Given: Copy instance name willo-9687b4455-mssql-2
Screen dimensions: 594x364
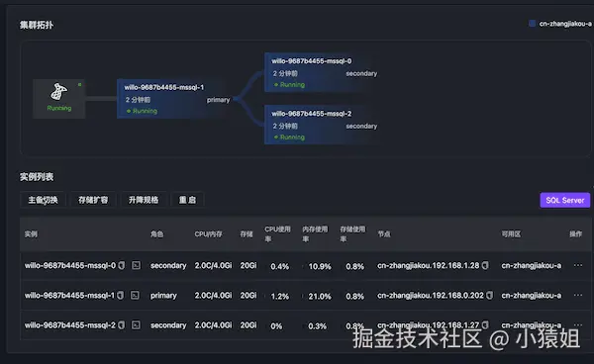Looking at the screenshot, I should pos(122,325).
